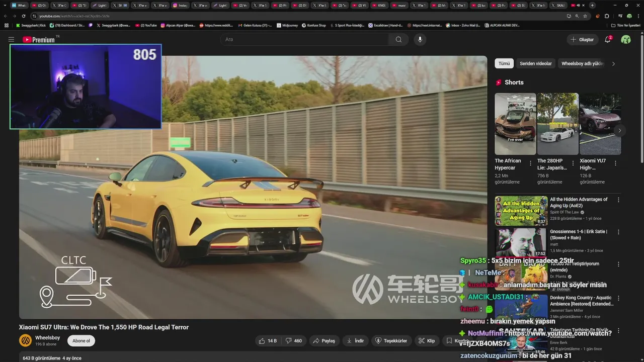
Task: Open Gelen Kutusu Gmail bookmark
Action: (254, 25)
